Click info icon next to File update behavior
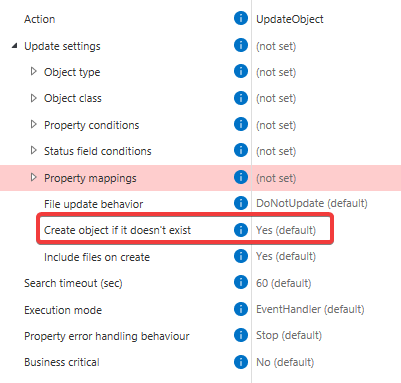The height and width of the screenshot is (383, 401). coord(241,203)
